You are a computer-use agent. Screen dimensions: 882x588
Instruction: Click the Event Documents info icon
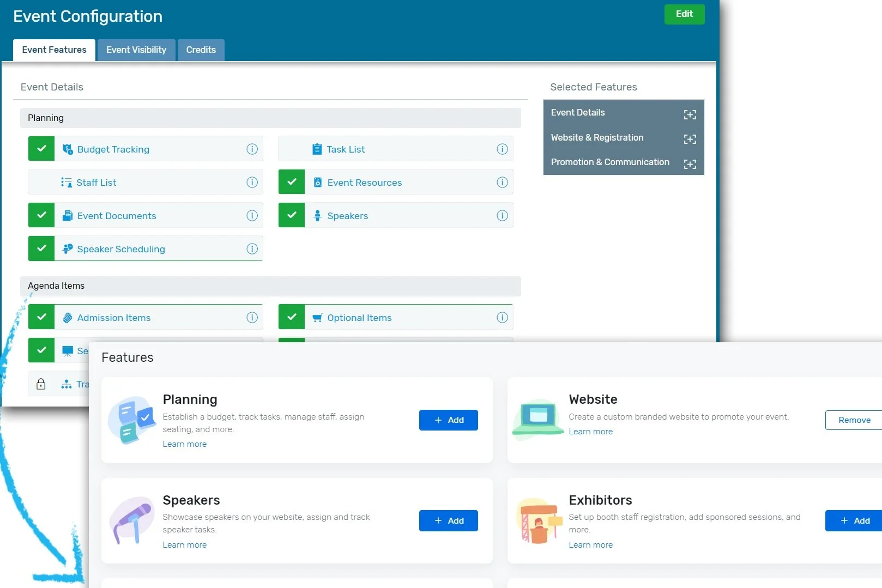252,215
